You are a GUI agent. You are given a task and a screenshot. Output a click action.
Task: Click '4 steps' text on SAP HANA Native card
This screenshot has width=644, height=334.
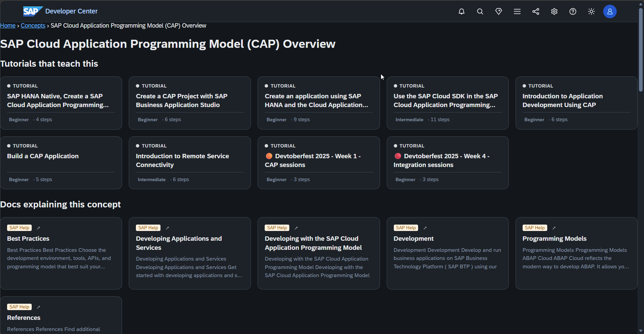(44, 120)
